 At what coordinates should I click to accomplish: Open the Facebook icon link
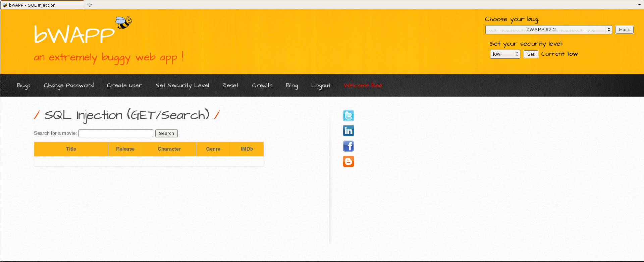pyautogui.click(x=348, y=146)
